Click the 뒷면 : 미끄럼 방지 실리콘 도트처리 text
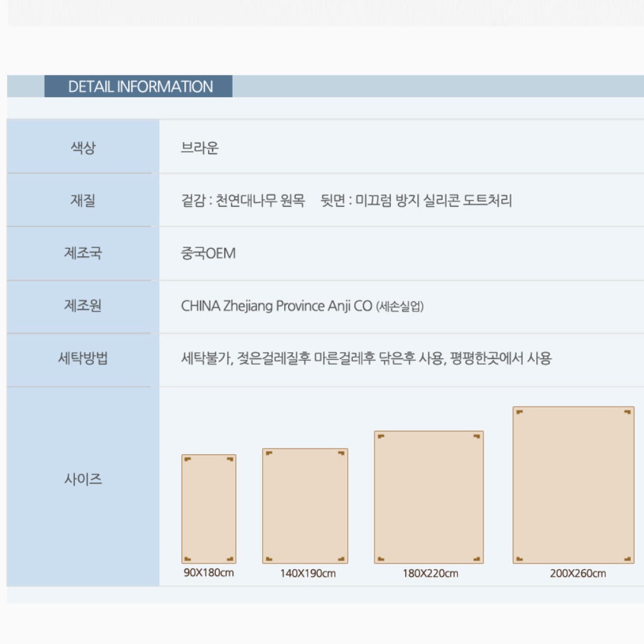This screenshot has height=644, width=644. point(416,200)
